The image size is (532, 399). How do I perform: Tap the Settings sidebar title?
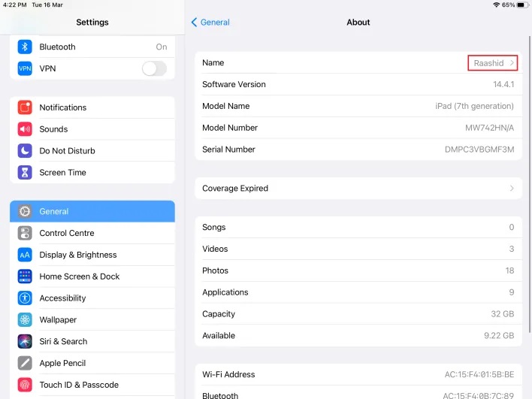tap(92, 23)
